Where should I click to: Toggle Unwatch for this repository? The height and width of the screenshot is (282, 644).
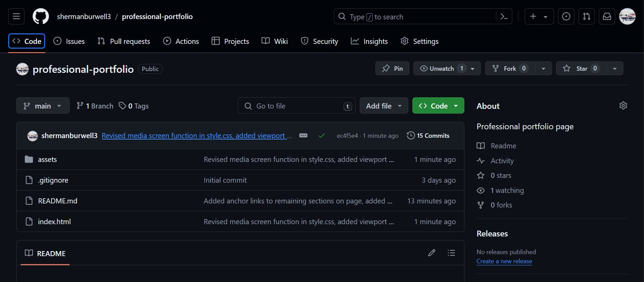click(442, 68)
